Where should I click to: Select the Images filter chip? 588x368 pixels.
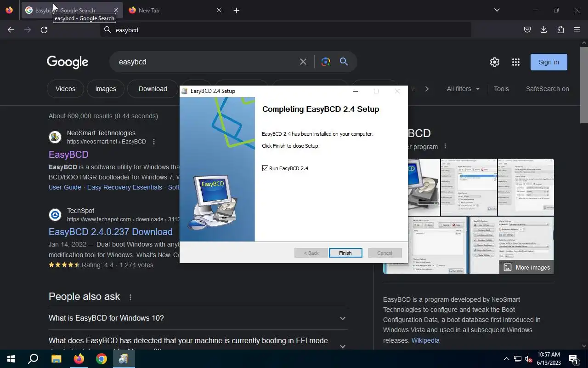(x=106, y=89)
